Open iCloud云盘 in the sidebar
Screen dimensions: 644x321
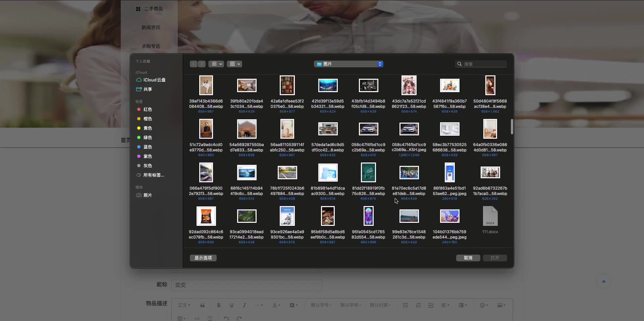point(154,80)
